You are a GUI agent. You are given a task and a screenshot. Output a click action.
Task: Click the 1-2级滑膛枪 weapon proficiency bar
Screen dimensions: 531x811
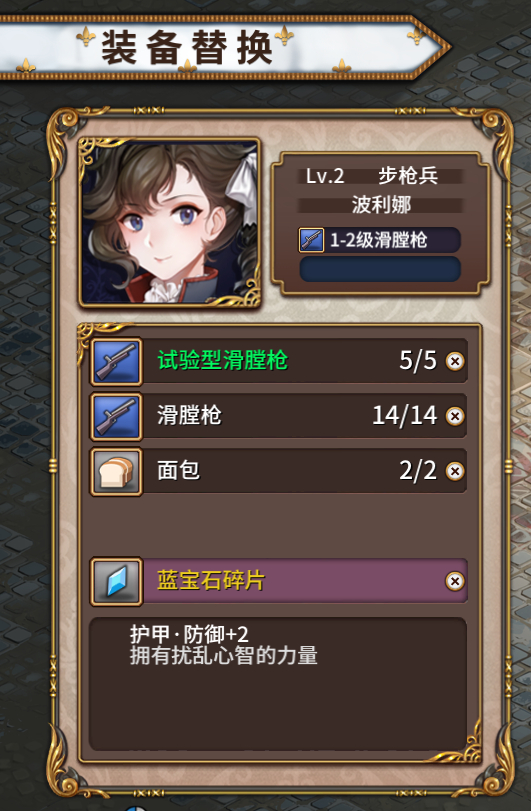[380, 240]
